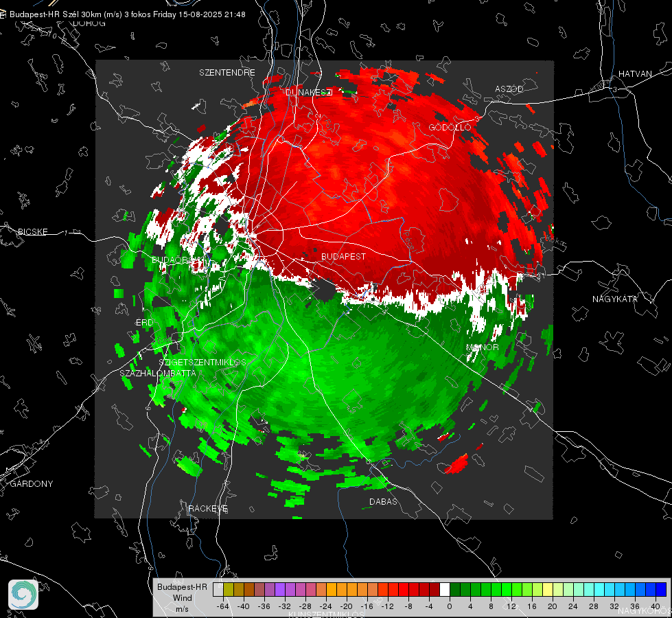
Task: Click the dark blue swatch at the legend end
Action: 661,590
